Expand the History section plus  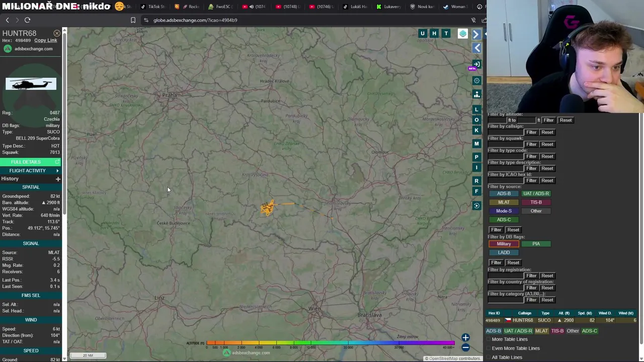(x=58, y=179)
